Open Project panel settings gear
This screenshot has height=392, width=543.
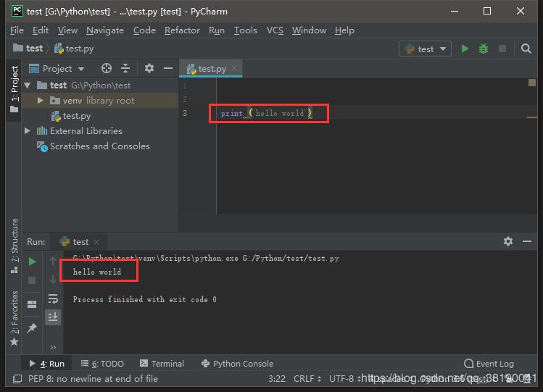pyautogui.click(x=149, y=69)
